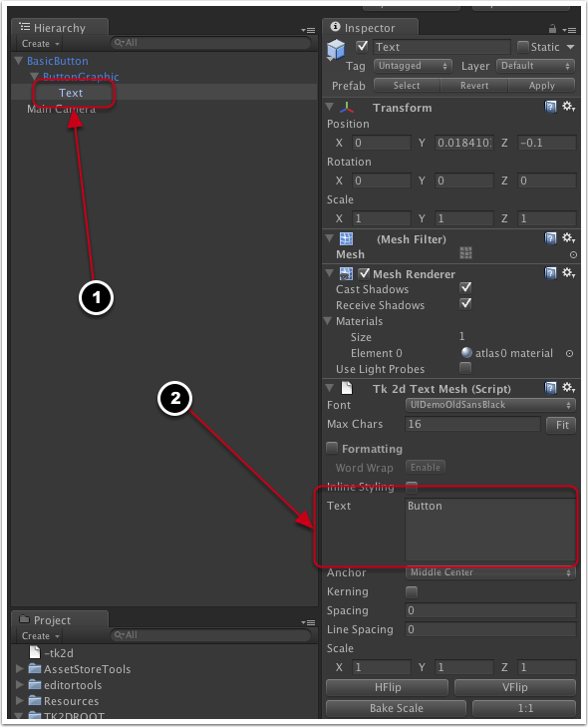
Task: Collapse the BasicButton hierarchy item
Action: [19, 61]
